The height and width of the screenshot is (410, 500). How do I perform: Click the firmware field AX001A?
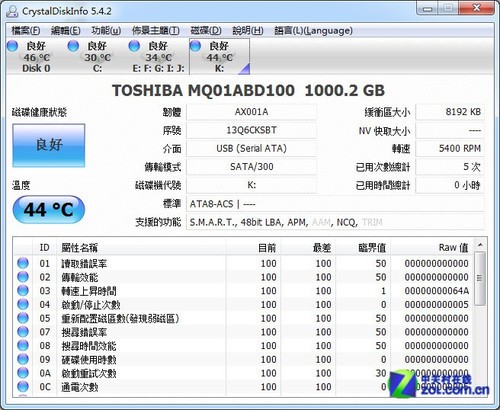pyautogui.click(x=251, y=112)
